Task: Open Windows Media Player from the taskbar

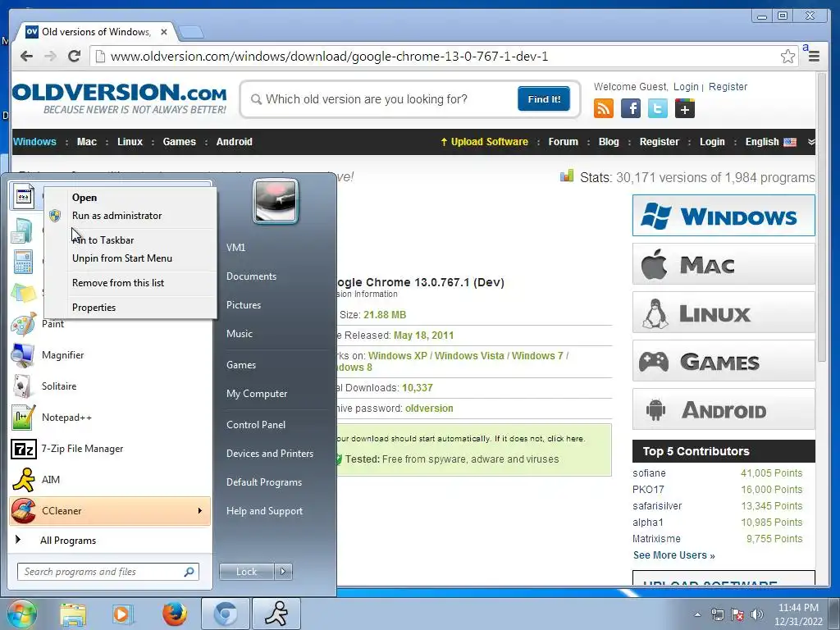Action: pos(123,614)
